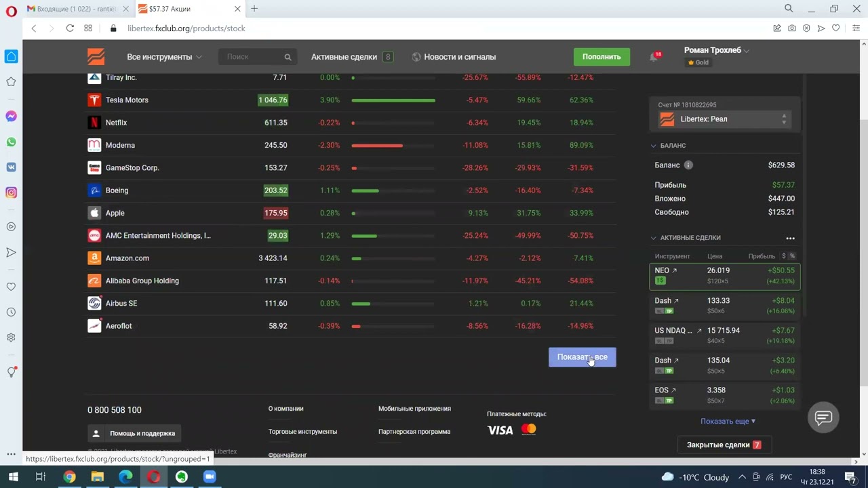Expand Показать еще trades list

pos(728,422)
